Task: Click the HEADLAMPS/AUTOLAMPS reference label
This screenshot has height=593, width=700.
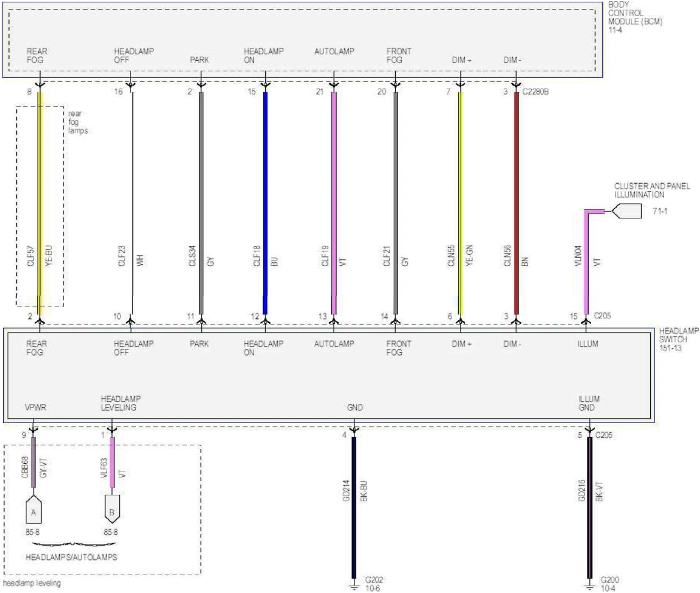Action: (x=71, y=557)
